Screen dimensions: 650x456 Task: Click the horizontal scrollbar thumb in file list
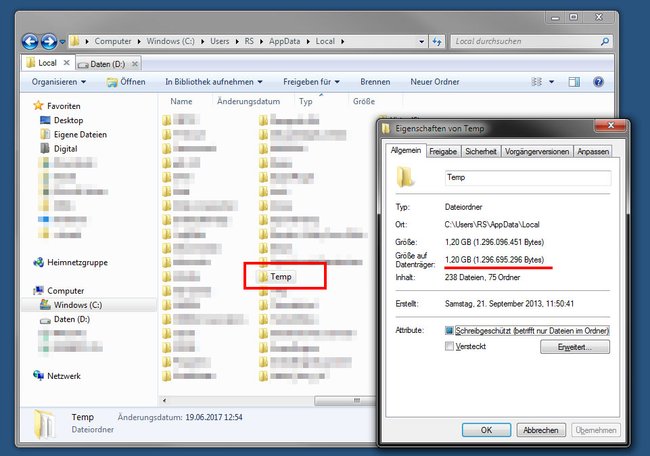[345, 400]
